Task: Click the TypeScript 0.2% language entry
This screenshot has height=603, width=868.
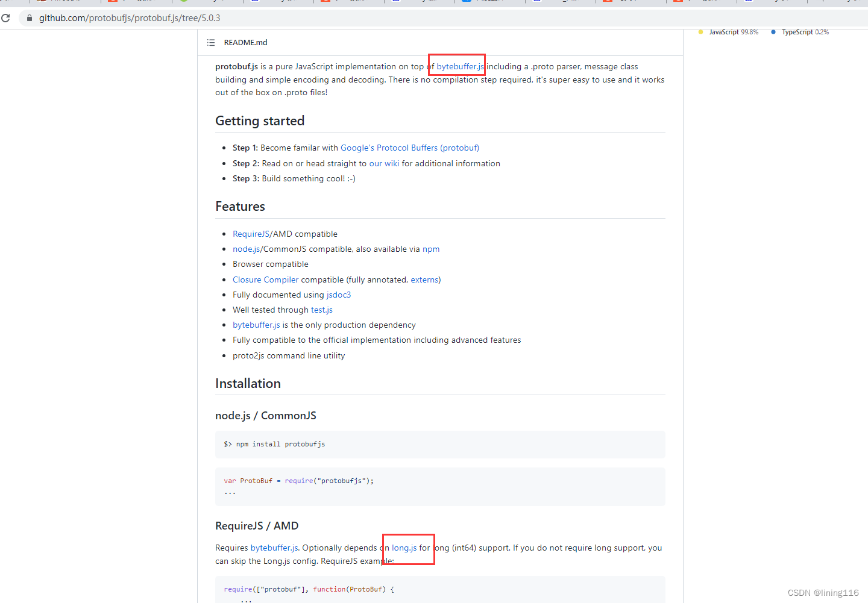Action: click(x=800, y=32)
